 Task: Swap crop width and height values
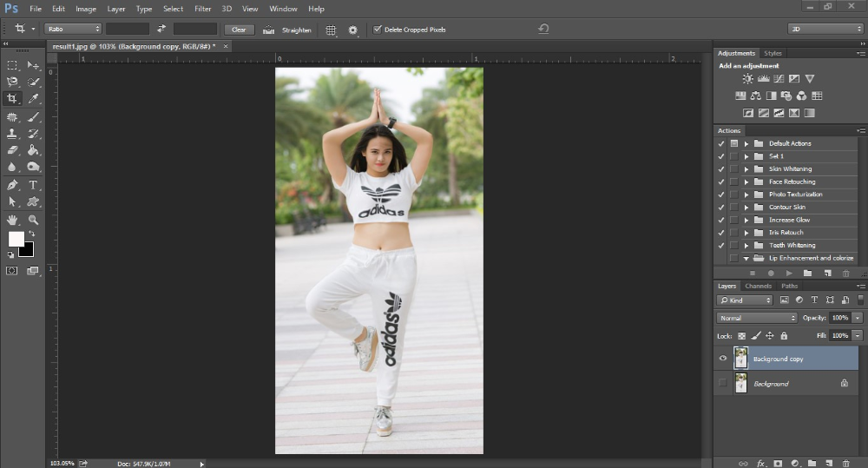pos(161,29)
